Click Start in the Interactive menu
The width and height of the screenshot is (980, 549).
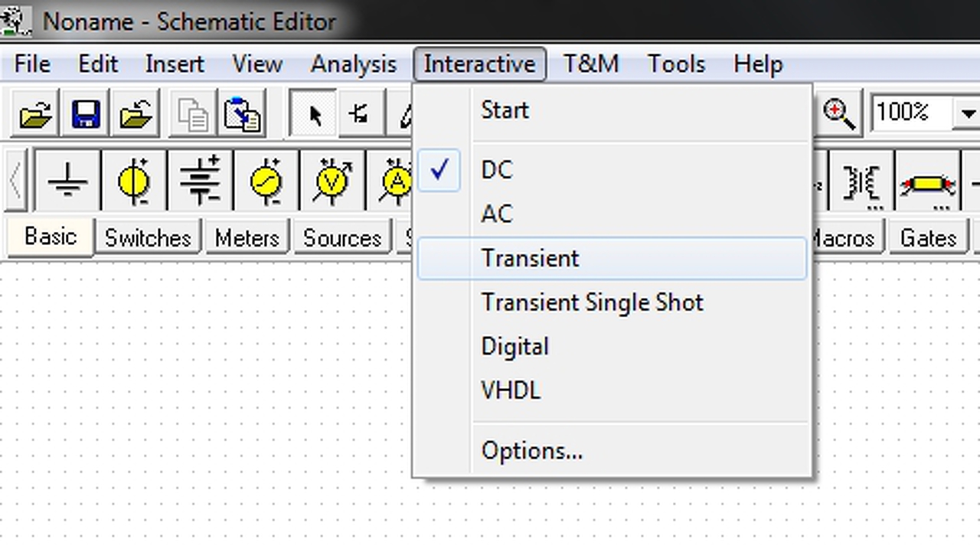tap(505, 110)
